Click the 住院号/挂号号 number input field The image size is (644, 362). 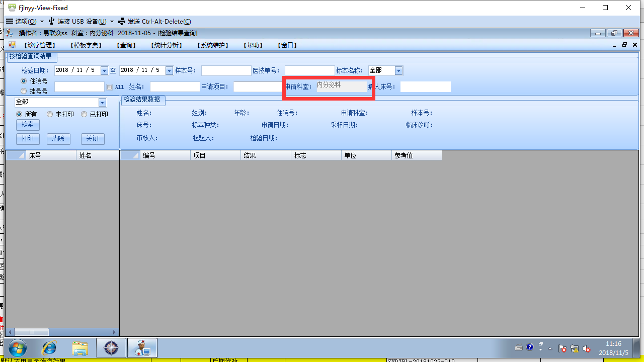79,87
